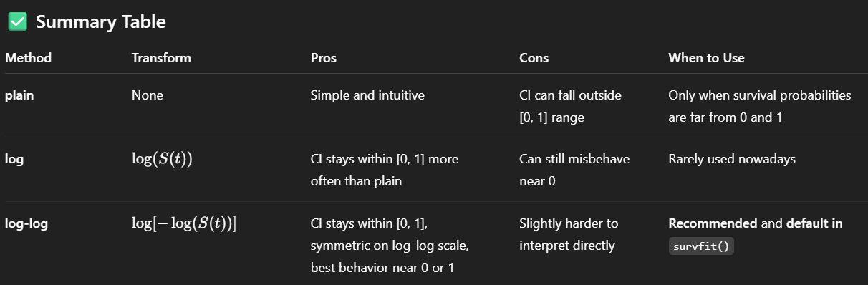Select the Method column header
This screenshot has width=868, height=285.
29,58
